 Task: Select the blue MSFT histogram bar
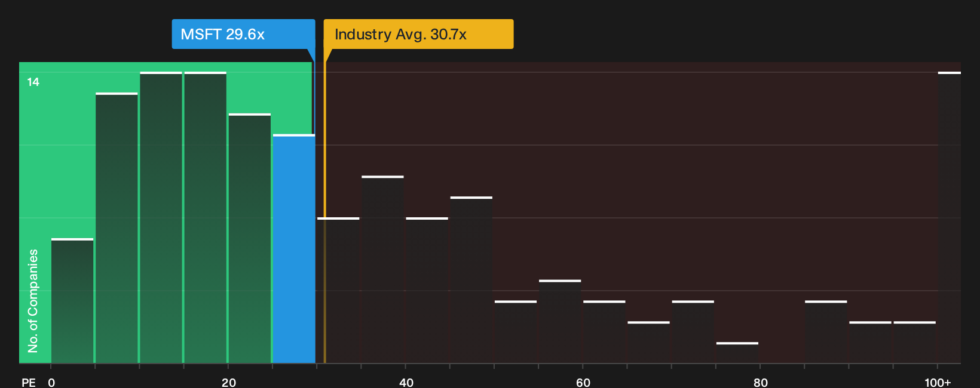pyautogui.click(x=294, y=249)
